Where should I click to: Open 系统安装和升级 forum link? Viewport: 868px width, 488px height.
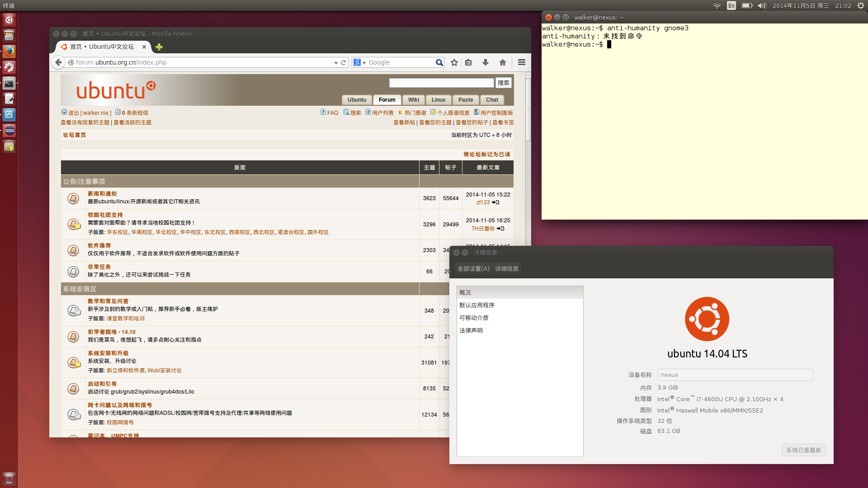[x=108, y=353]
